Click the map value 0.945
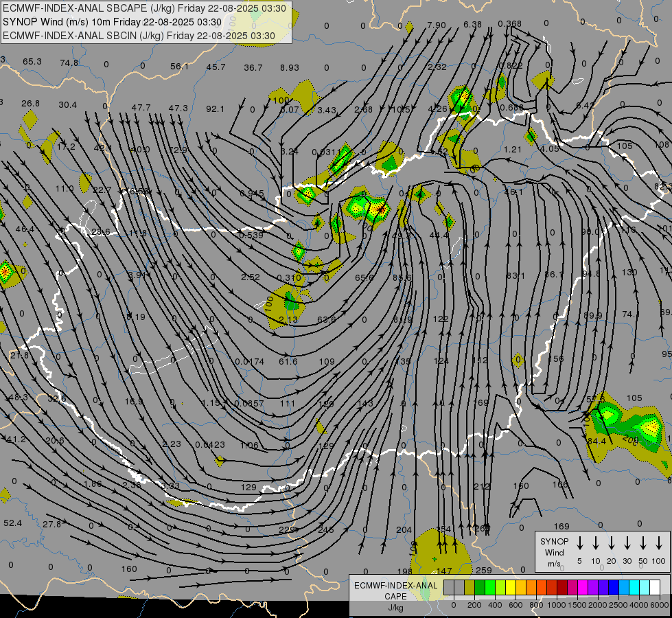Screen dimensions: 672x618 (x=252, y=194)
